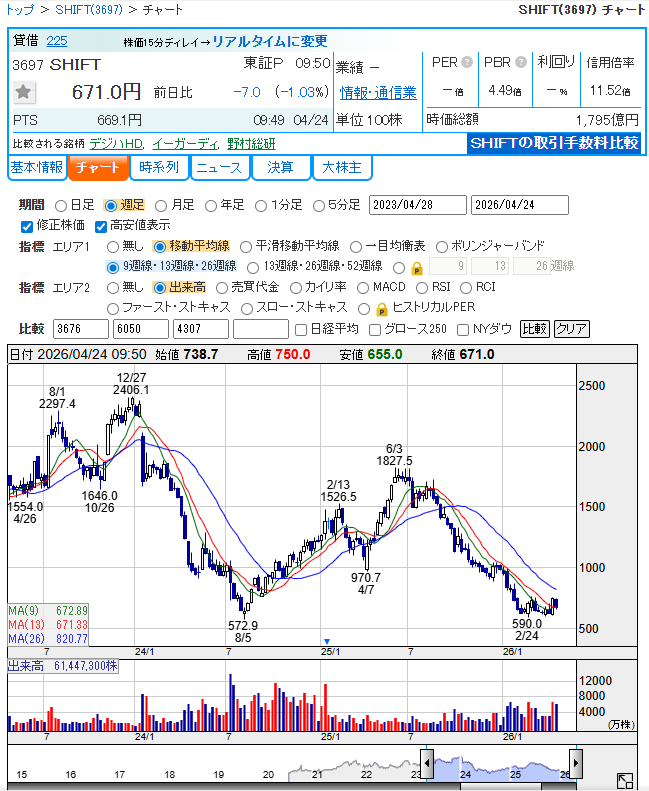
Task: Click the 225 link next to 貸借
Action: click(56, 41)
